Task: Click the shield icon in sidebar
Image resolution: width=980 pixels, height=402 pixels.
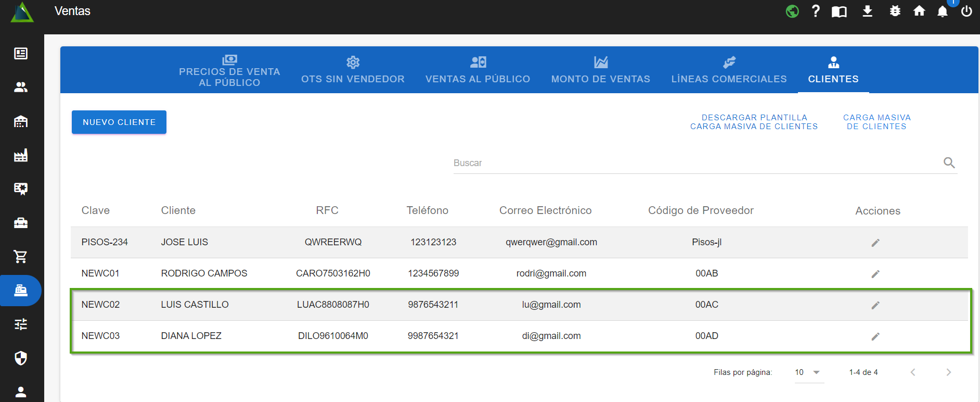Action: coord(21,358)
